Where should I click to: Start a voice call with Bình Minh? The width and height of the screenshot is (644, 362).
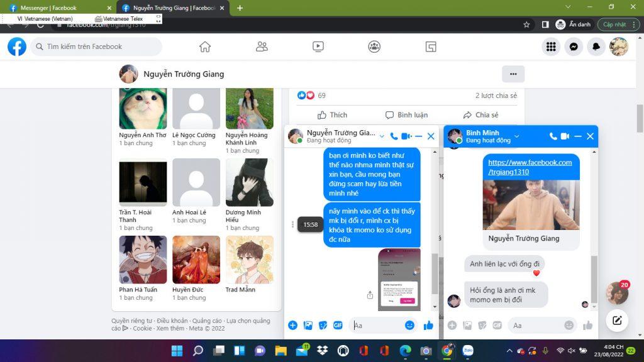click(x=553, y=136)
